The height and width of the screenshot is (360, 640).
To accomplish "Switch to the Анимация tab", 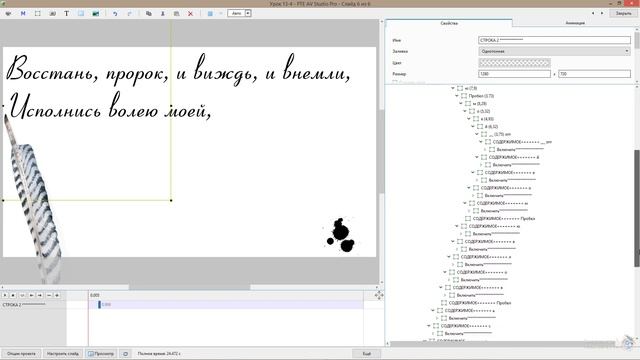I will [x=575, y=23].
